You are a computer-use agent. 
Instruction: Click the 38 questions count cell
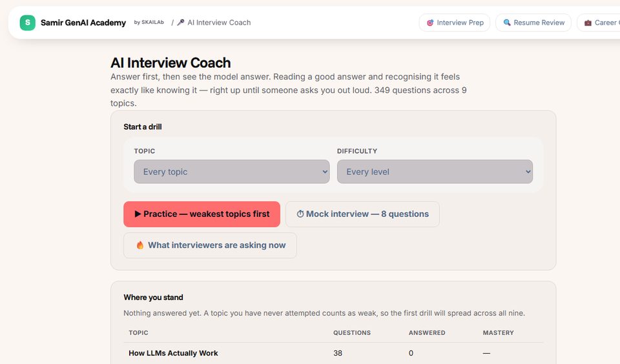pyautogui.click(x=338, y=353)
